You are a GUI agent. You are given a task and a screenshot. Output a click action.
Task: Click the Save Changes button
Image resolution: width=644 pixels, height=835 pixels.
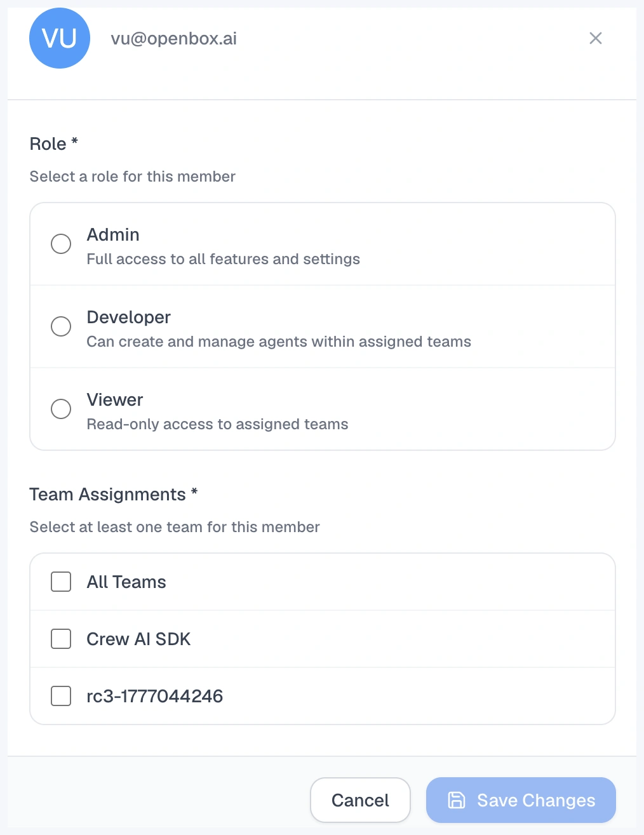point(521,800)
